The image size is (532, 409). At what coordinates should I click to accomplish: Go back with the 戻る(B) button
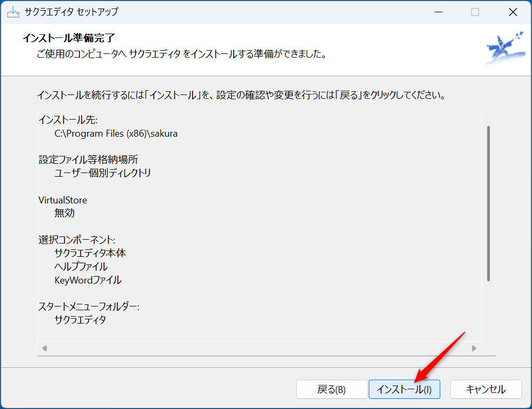pos(331,389)
